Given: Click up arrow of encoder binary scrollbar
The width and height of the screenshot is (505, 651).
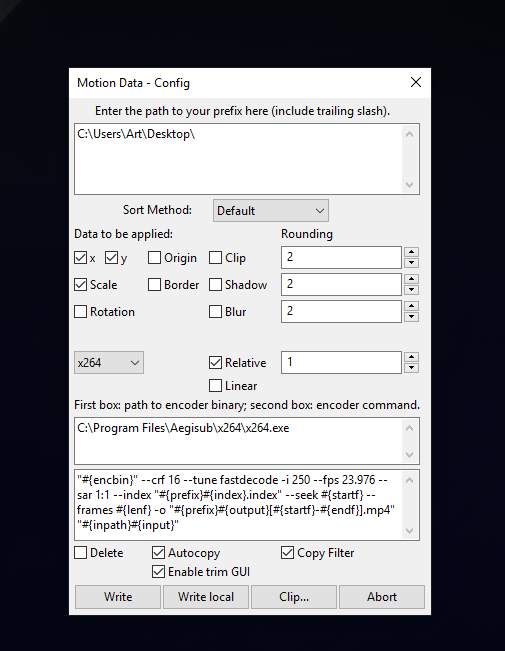Looking at the screenshot, I should tap(409, 428).
